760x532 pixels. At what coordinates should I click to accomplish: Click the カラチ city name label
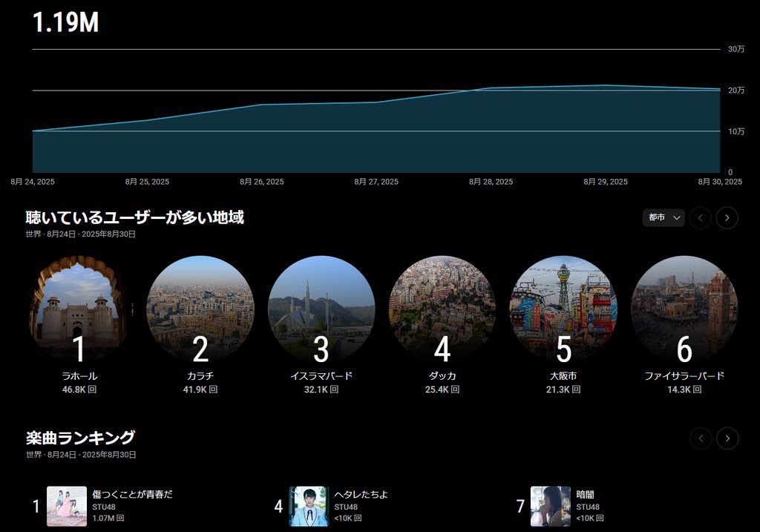click(x=200, y=375)
